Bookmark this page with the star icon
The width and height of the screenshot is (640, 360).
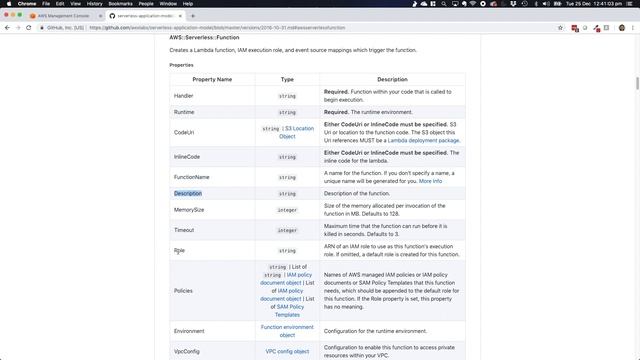[x=560, y=28]
